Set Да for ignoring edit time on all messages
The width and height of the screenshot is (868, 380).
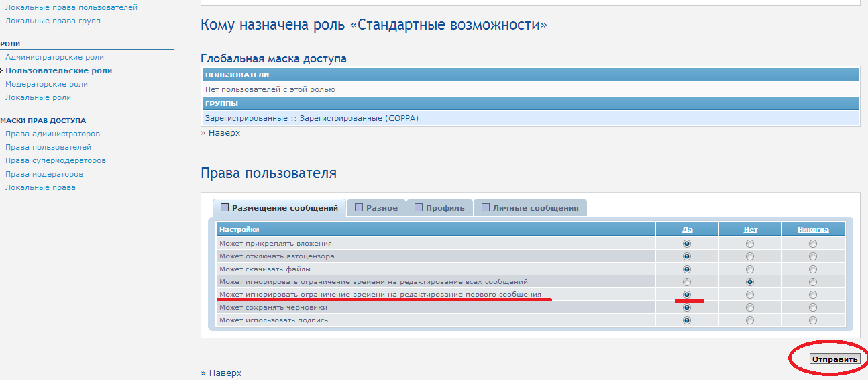pos(686,282)
